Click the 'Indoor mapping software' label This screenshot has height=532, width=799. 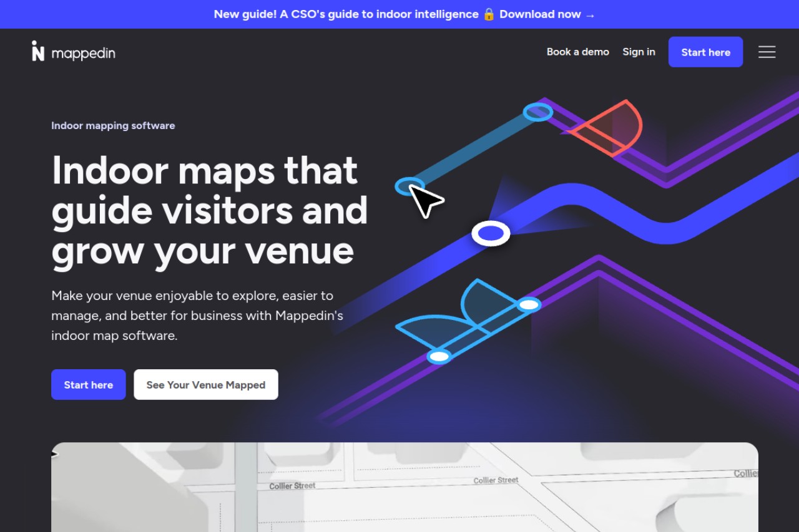pyautogui.click(x=113, y=125)
